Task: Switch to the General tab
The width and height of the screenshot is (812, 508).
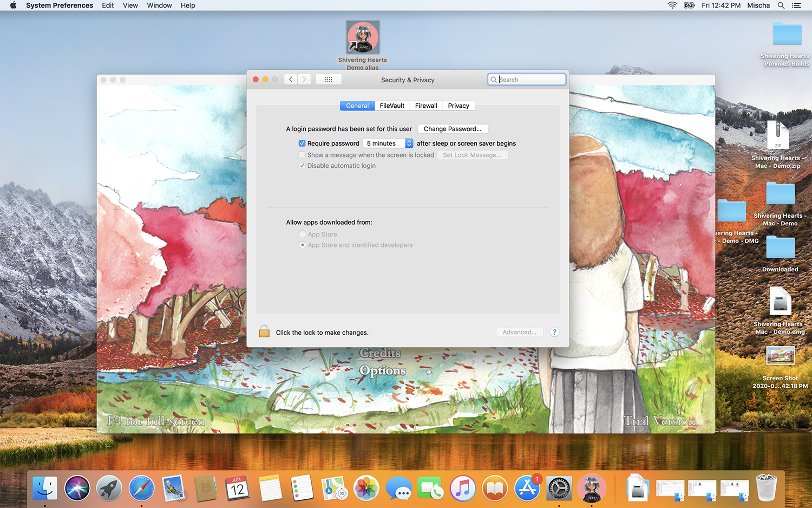Action: 357,106
